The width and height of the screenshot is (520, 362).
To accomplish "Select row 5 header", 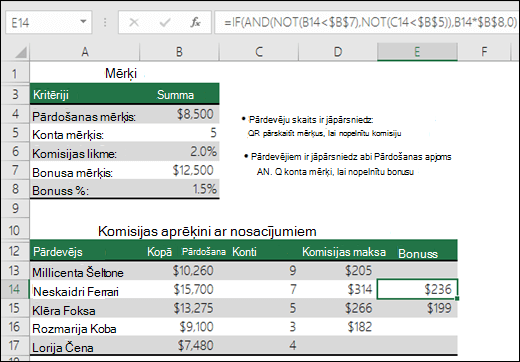I will (15, 133).
